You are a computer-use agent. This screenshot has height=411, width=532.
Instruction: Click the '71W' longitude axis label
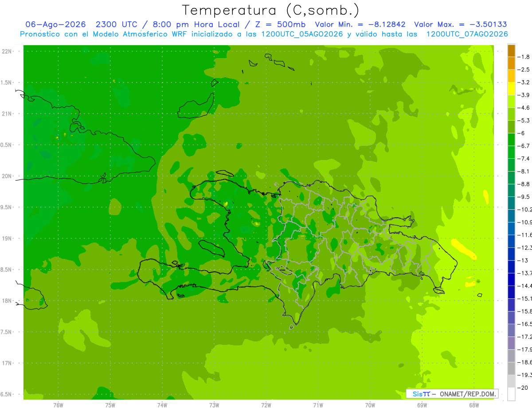coord(318,405)
